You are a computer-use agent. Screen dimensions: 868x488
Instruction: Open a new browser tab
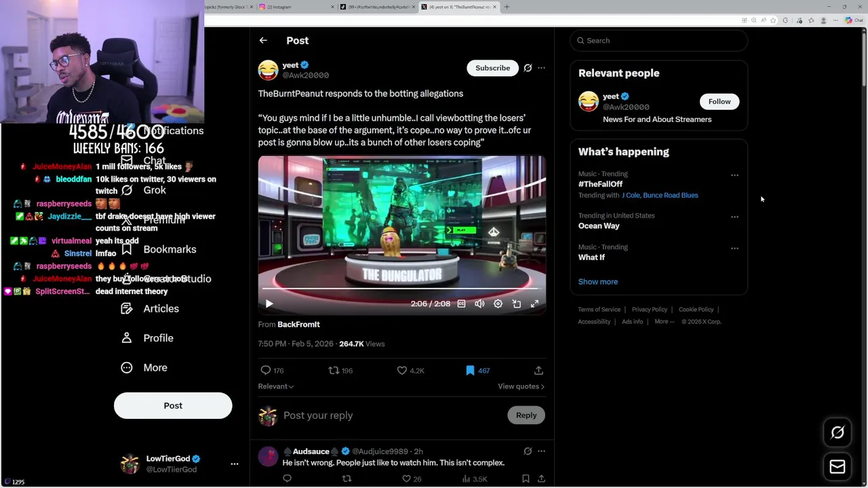[507, 7]
